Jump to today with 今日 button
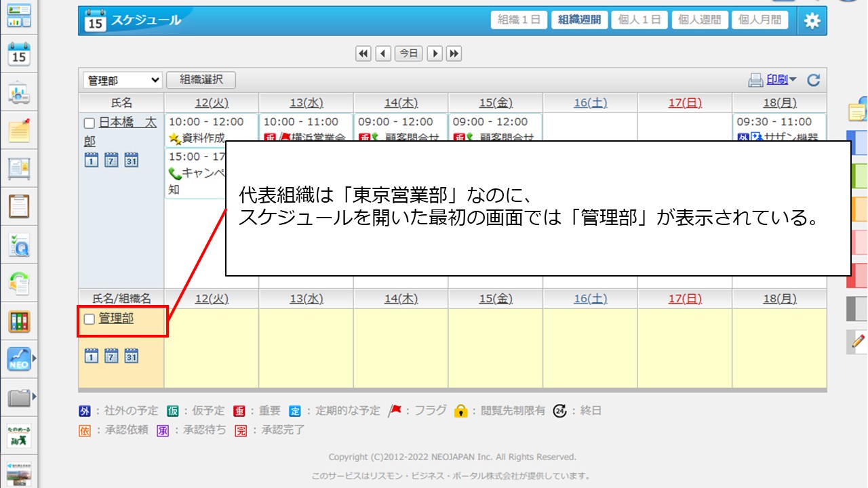The image size is (868, 488). 408,54
